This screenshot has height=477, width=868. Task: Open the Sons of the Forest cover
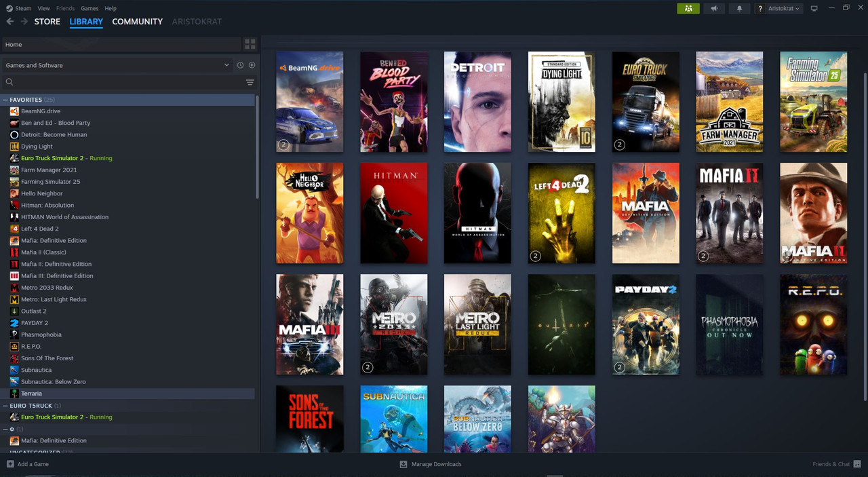(309, 419)
